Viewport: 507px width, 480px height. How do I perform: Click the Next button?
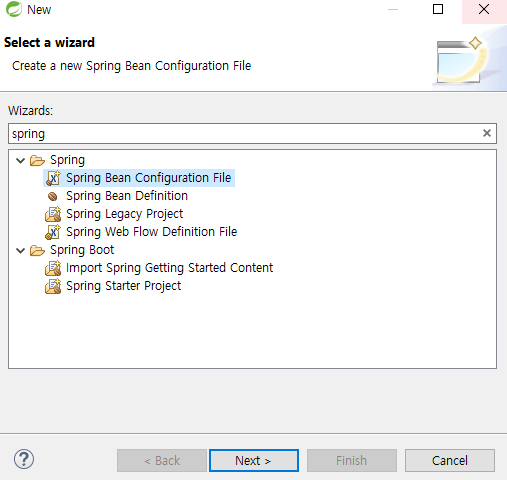(254, 460)
